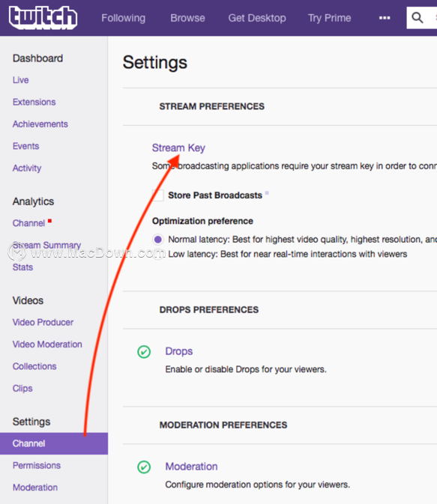Click 'Enable or disable Drops' description text
Screen dimensions: 437x504
(246, 369)
